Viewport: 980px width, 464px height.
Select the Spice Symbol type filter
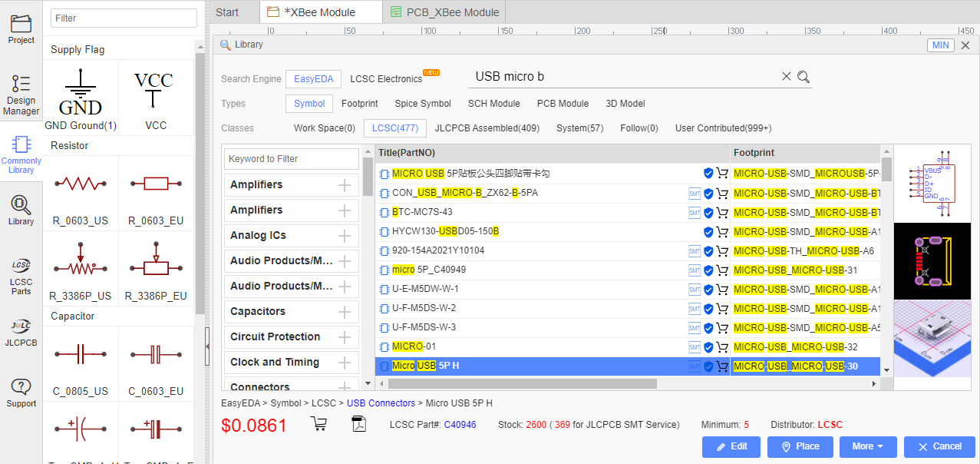[x=423, y=104]
